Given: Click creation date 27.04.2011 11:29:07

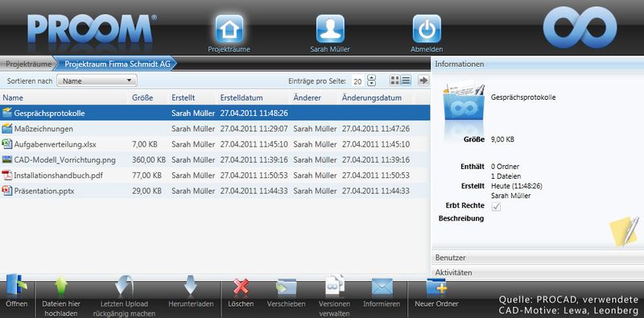Looking at the screenshot, I should tap(254, 129).
